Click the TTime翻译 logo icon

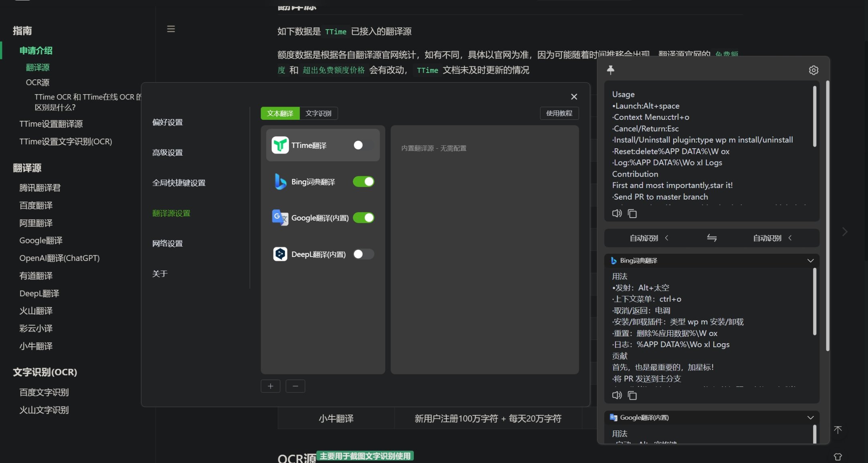tap(280, 145)
